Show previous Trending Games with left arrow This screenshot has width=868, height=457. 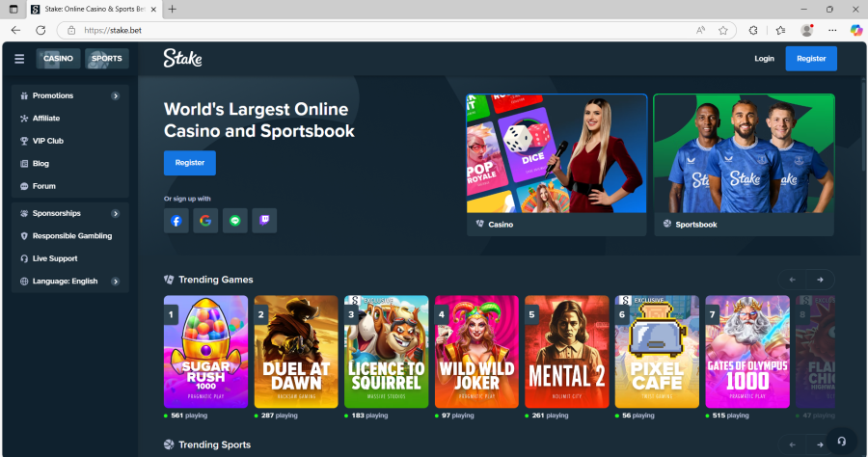(792, 280)
